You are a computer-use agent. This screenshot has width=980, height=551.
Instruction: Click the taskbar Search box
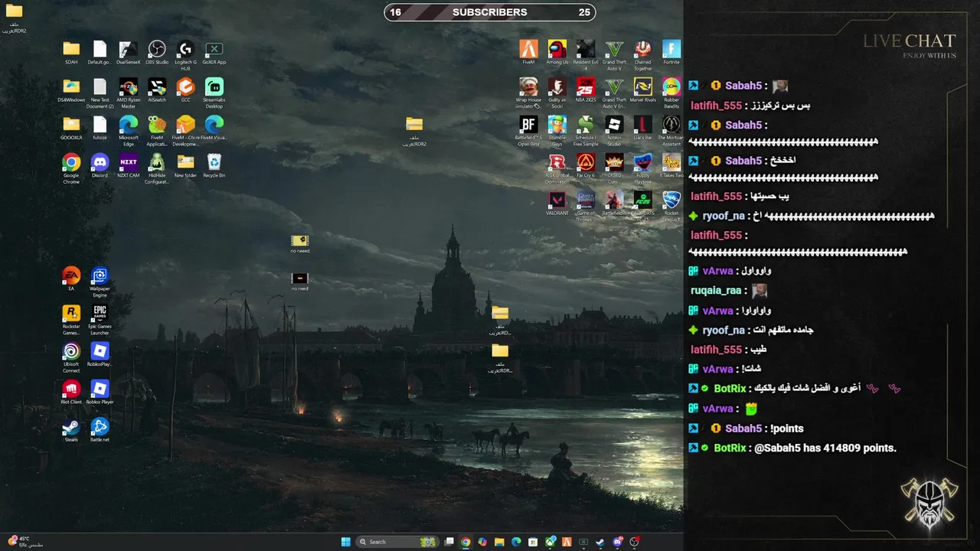click(x=397, y=542)
